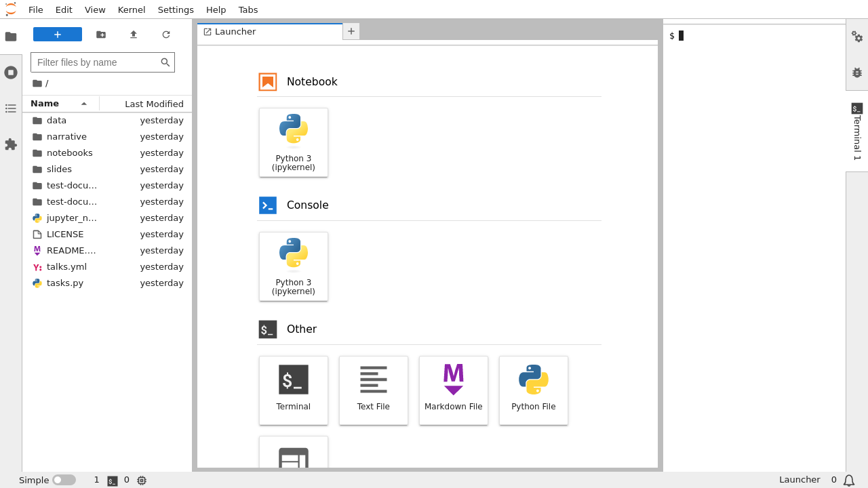The height and width of the screenshot is (488, 868).
Task: Select the talks.yml file
Action: coord(107,267)
